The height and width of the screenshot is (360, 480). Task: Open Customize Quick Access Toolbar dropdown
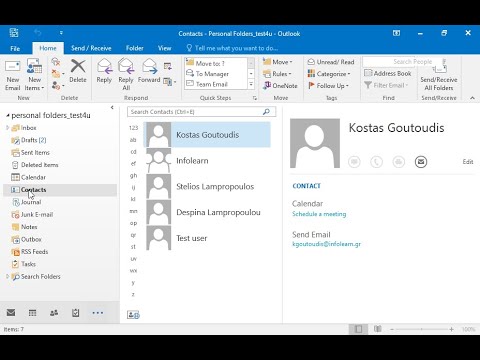click(61, 33)
